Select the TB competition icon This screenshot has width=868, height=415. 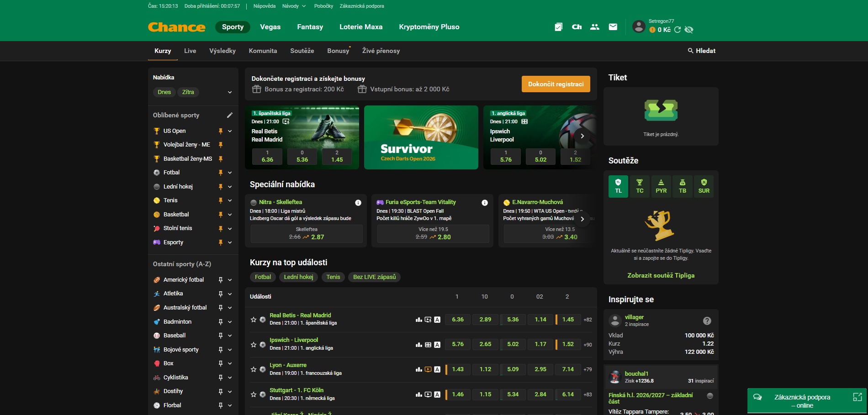click(683, 186)
